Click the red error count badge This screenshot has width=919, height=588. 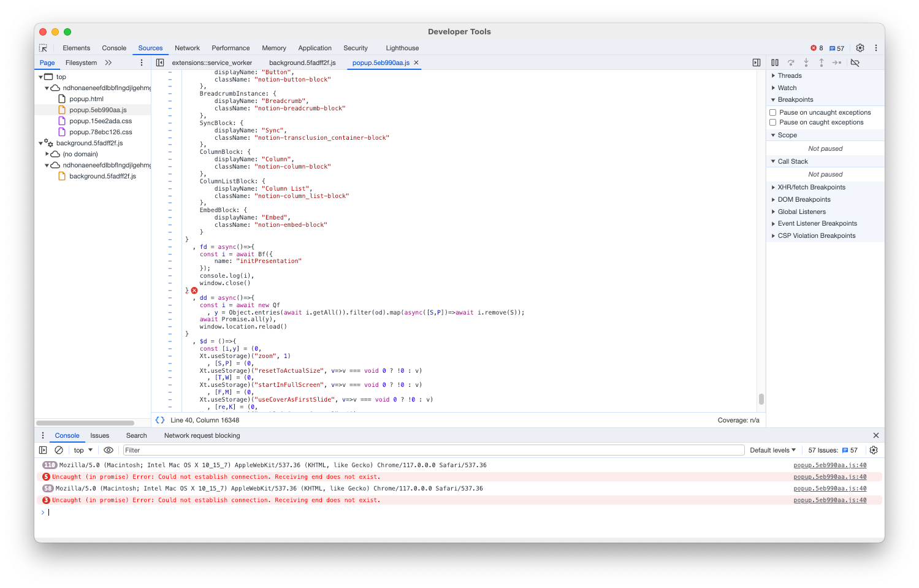pos(817,48)
